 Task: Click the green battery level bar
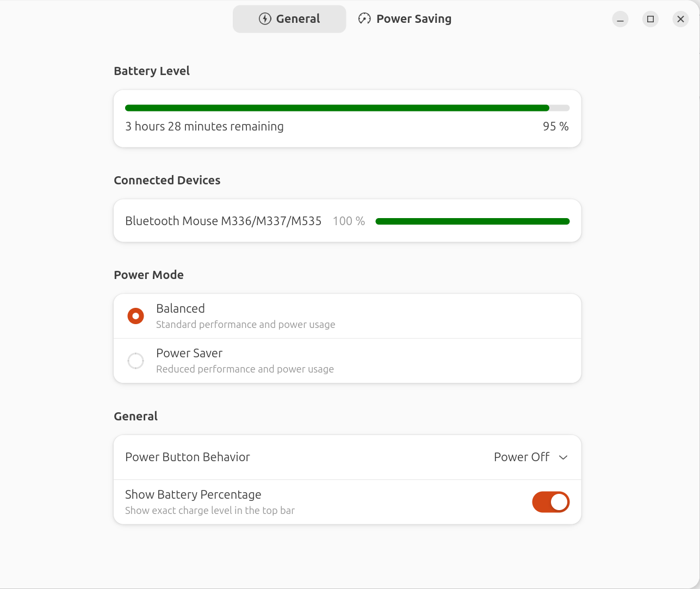point(337,108)
